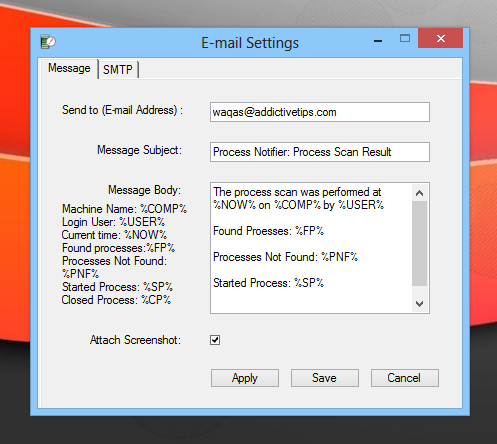Screen dimensions: 497x444
Task: Click the Closed Process %CP% variable hint
Action: coord(116,300)
